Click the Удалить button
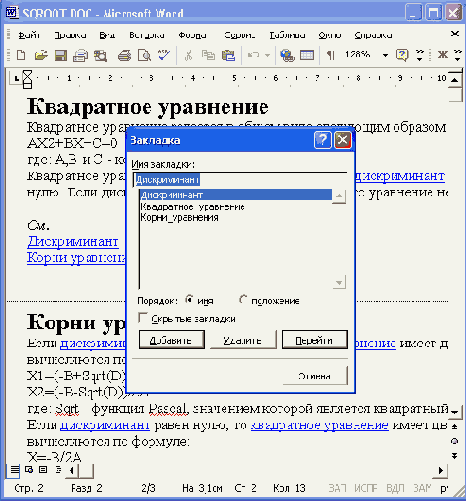Screen dimensions: 466x501 point(243,340)
